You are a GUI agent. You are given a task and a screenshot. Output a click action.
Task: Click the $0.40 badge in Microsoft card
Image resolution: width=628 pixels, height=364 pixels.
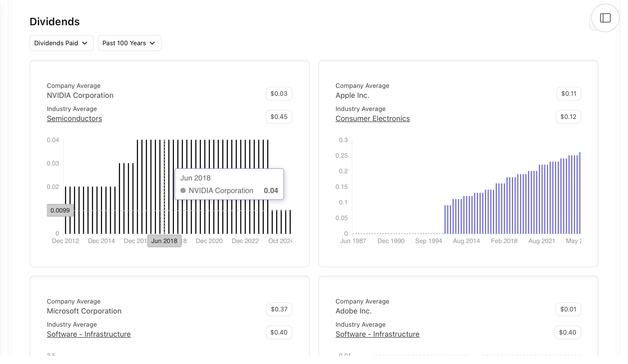click(279, 332)
